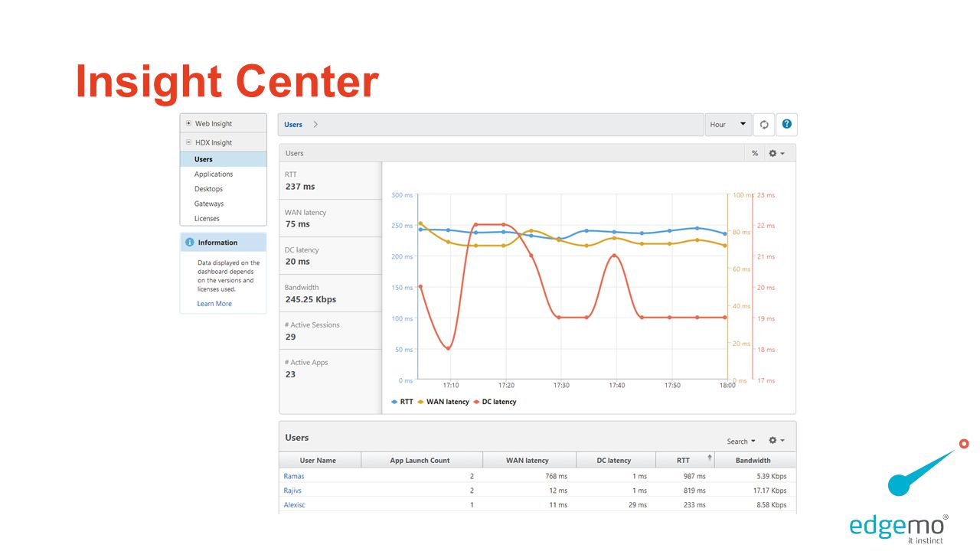Screen dimensions: 980x551
Task: Open user Ramas link
Action: 294,476
